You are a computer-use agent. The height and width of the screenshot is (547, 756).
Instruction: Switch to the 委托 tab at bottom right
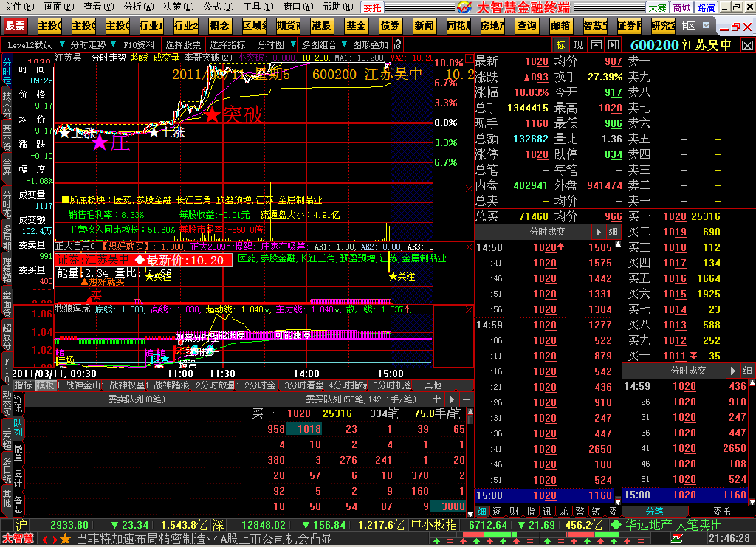click(722, 512)
